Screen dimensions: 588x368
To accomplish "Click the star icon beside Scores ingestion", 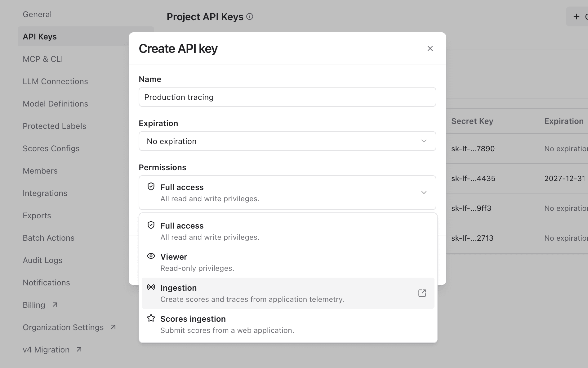I will click(x=151, y=318).
